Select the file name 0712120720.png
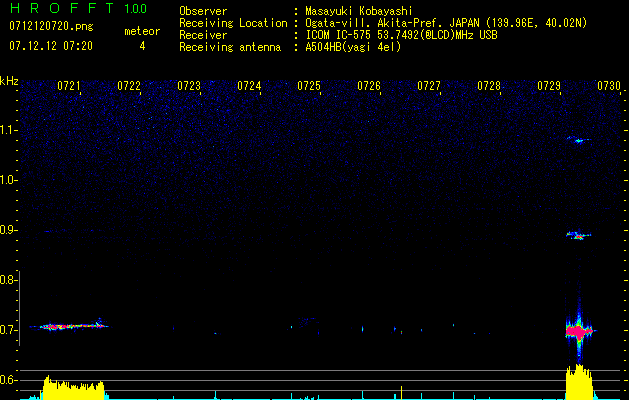Viewport: 629px width, 400px height. pos(51,26)
